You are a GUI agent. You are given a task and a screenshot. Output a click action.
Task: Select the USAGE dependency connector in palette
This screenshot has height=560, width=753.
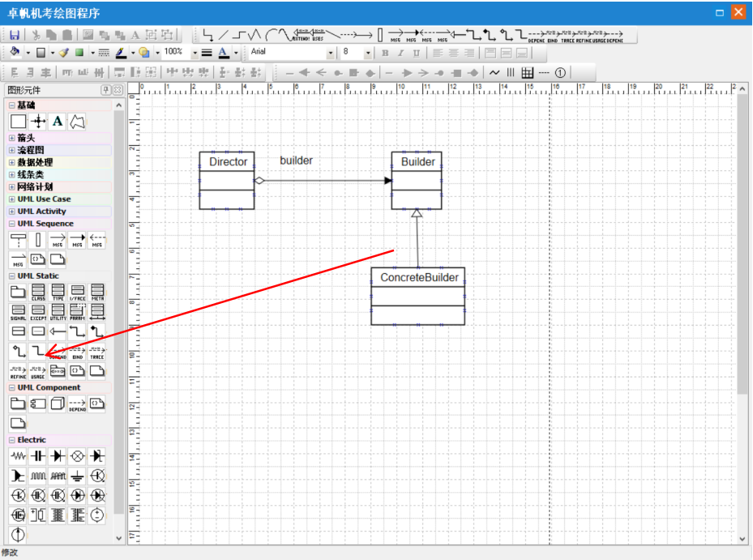tap(38, 372)
